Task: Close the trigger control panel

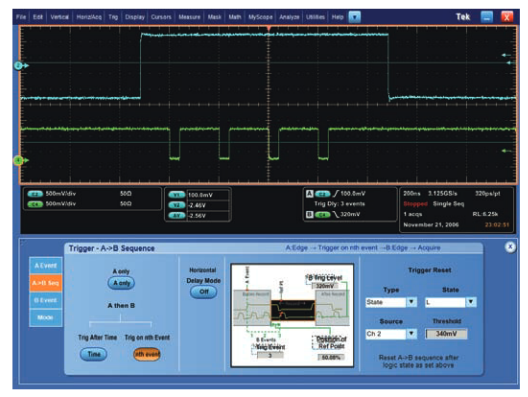Action: [510, 247]
